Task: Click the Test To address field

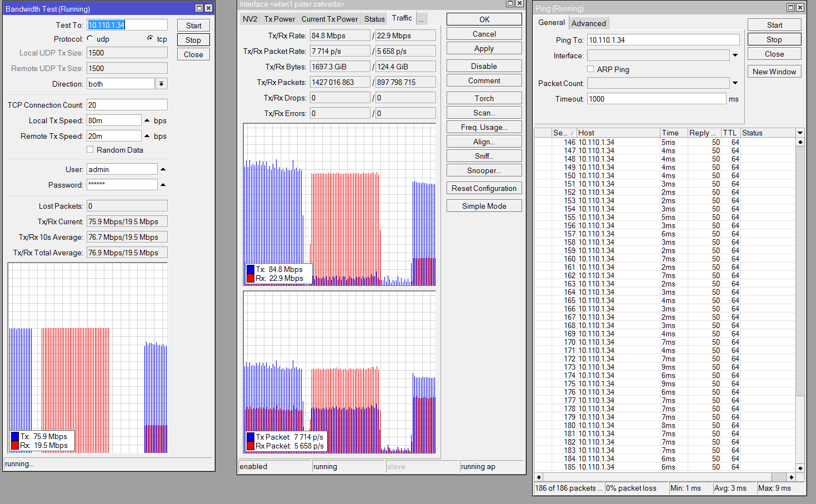Action: tap(127, 25)
